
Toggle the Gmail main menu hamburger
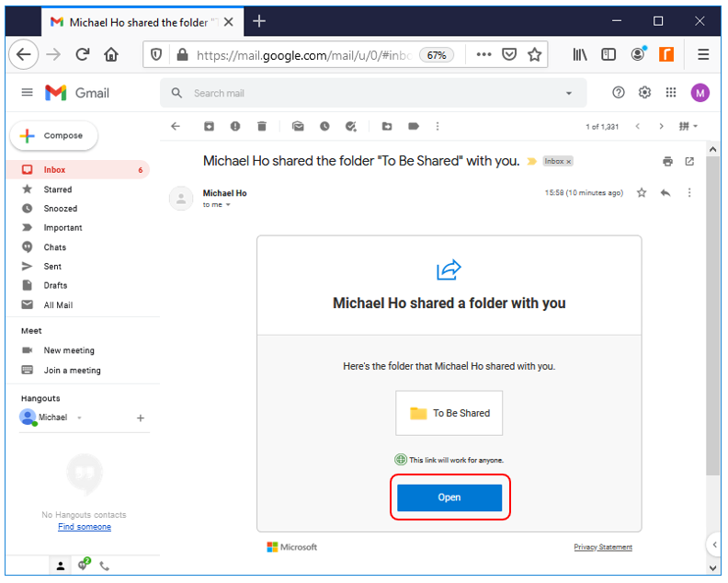pos(27,93)
